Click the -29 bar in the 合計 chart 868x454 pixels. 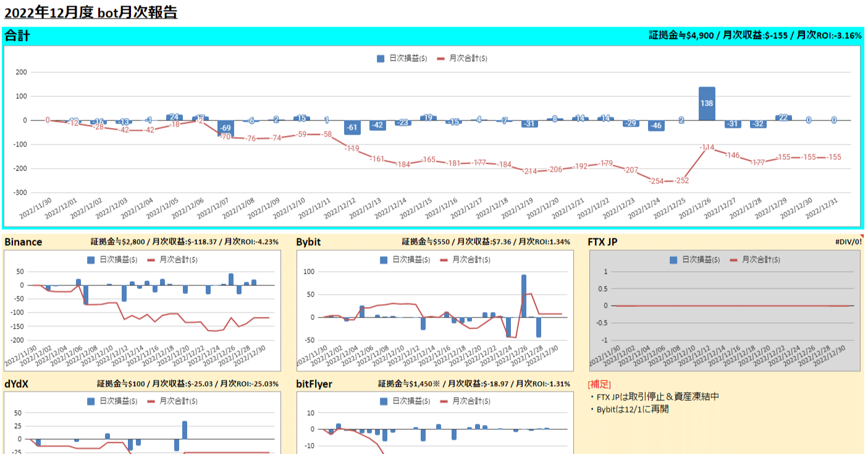[631, 124]
